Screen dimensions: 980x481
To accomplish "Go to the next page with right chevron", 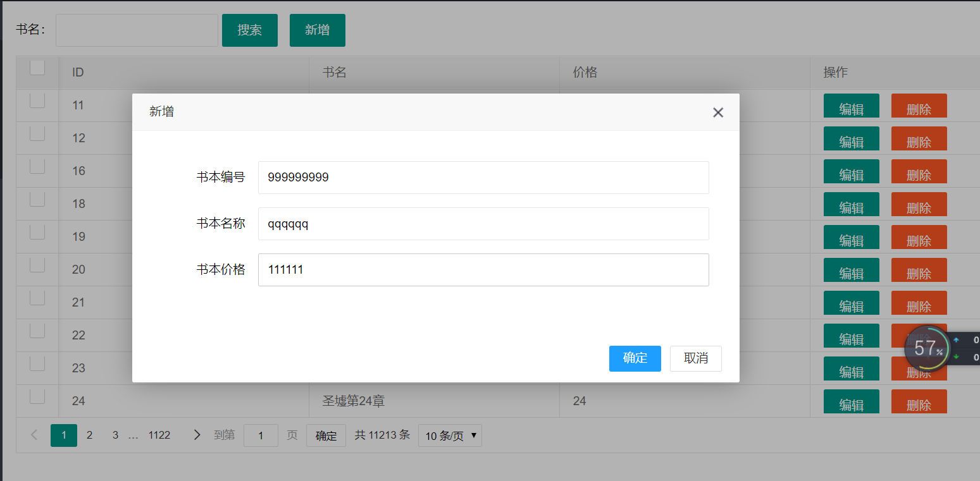I will (x=197, y=435).
